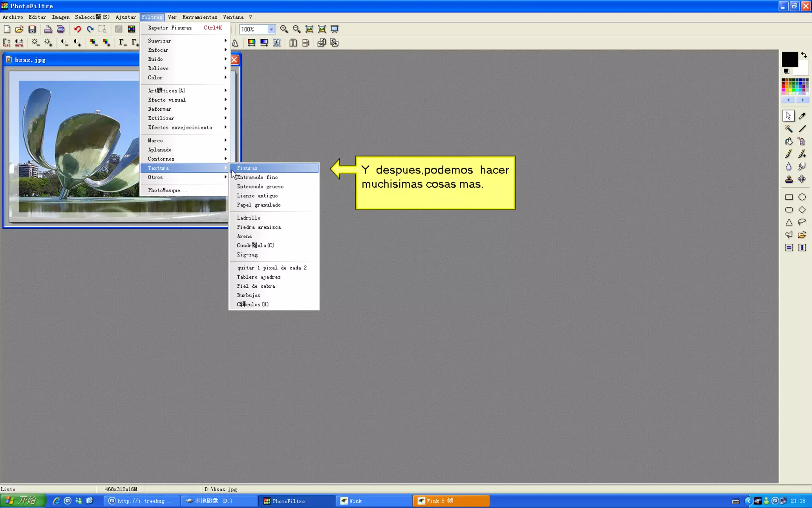The height and width of the screenshot is (508, 812).
Task: Choose polygon selection shape
Action: pos(789,235)
